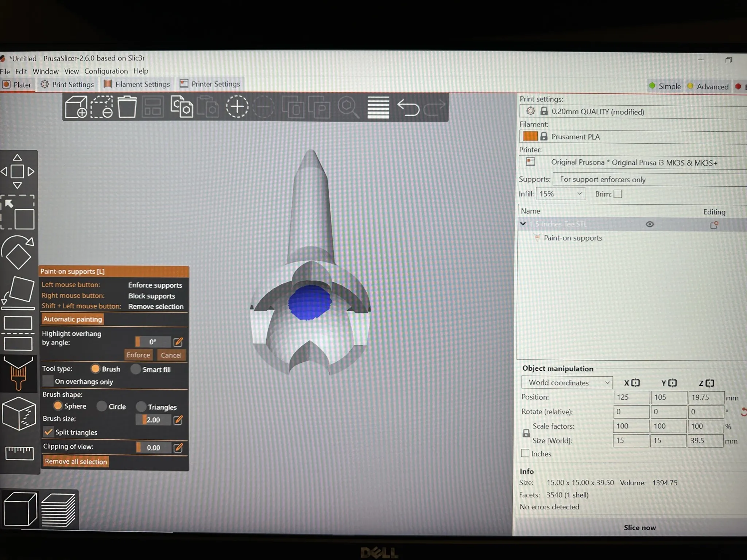Enable the On overhangs only checkbox
Image resolution: width=747 pixels, height=560 pixels.
click(x=48, y=381)
